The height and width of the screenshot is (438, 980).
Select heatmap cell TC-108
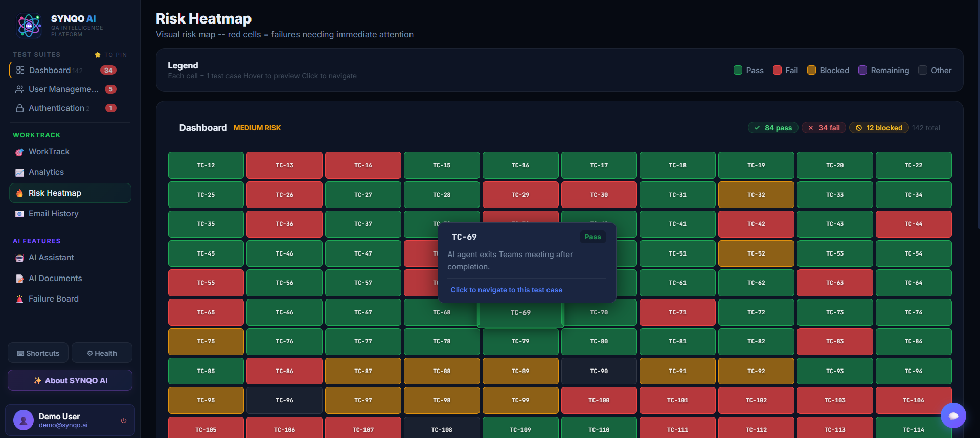pos(442,428)
